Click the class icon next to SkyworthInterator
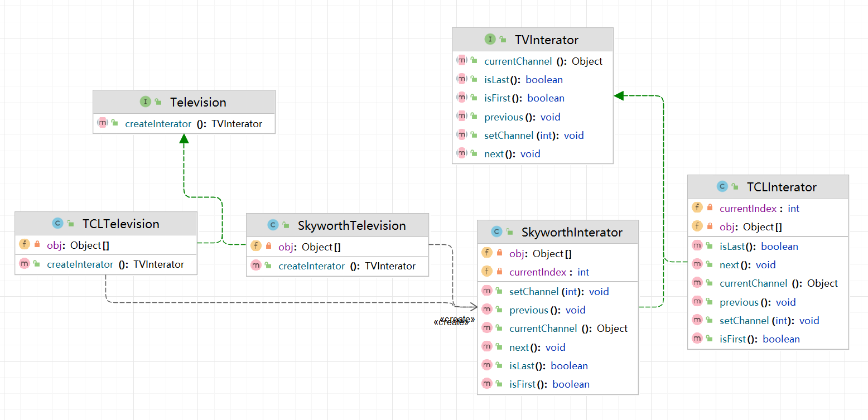Image resolution: width=868 pixels, height=420 pixels. (x=496, y=232)
